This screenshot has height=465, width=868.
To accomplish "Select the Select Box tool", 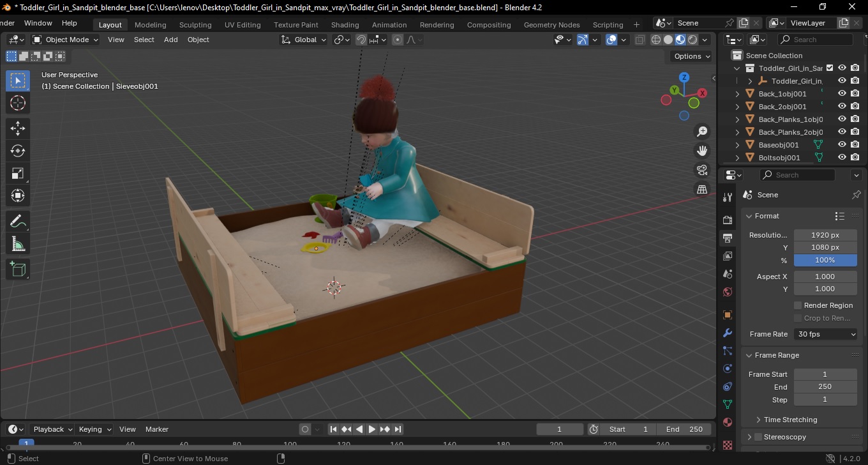I will tap(18, 80).
